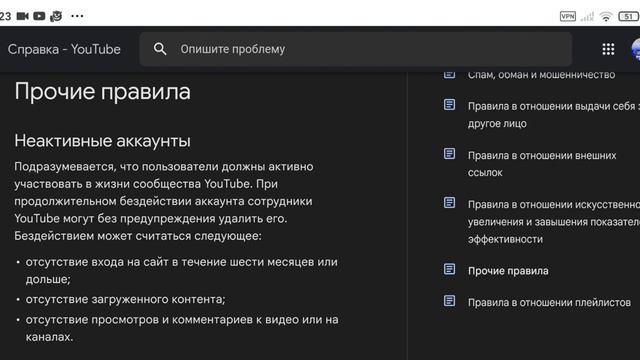Click document icon beside spam article

[449, 74]
